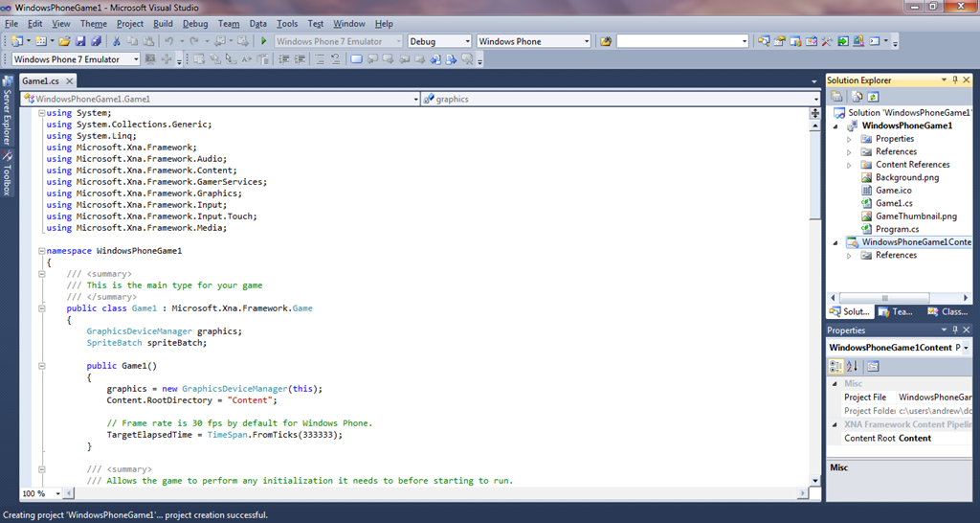Toggle Categorized view in Properties panel
Image resolution: width=980 pixels, height=523 pixels.
(835, 366)
